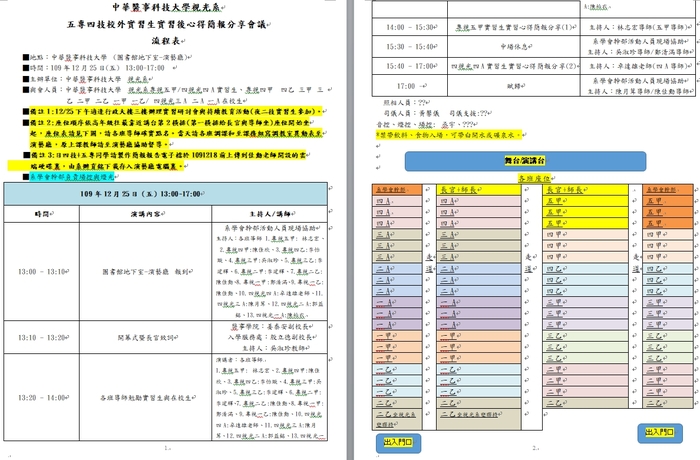
Task: Click the blue 舞台/演講台 shape
Action: point(525,161)
